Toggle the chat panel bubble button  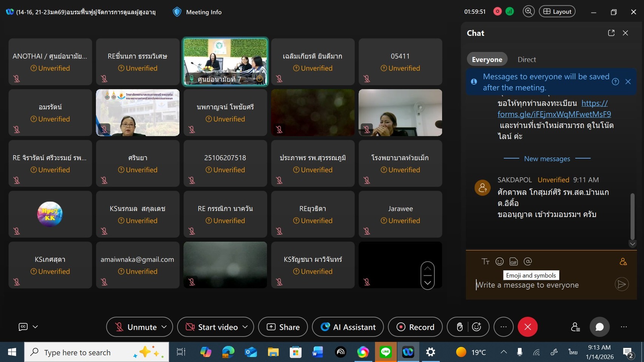(599, 327)
